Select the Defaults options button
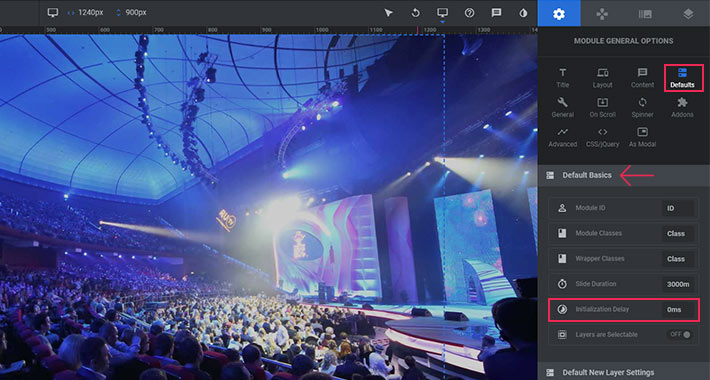Image resolution: width=710 pixels, height=380 pixels. pyautogui.click(x=683, y=78)
